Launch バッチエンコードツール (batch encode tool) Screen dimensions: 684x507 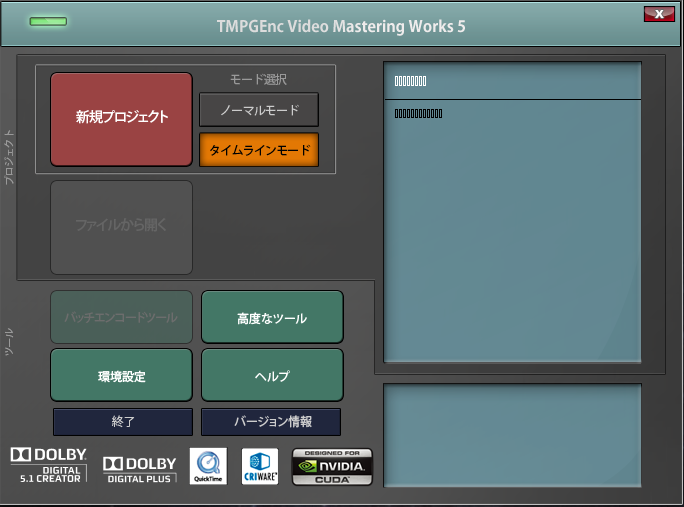(x=121, y=317)
